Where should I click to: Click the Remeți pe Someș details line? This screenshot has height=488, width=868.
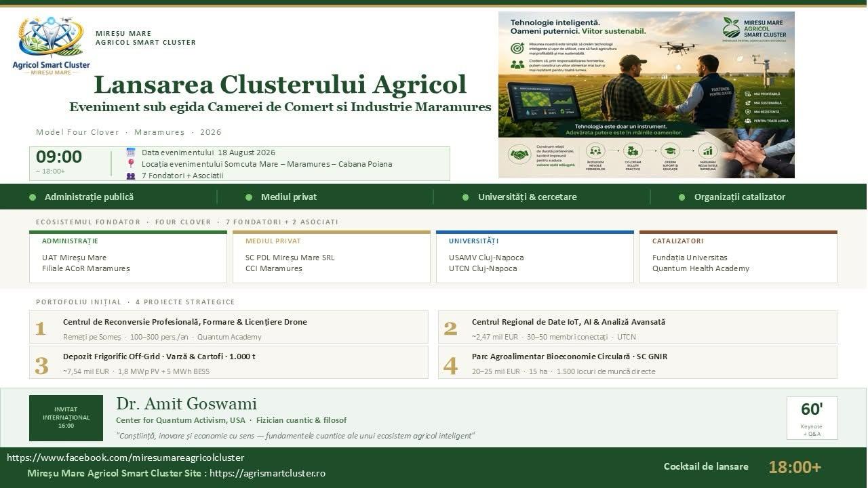[x=162, y=337]
